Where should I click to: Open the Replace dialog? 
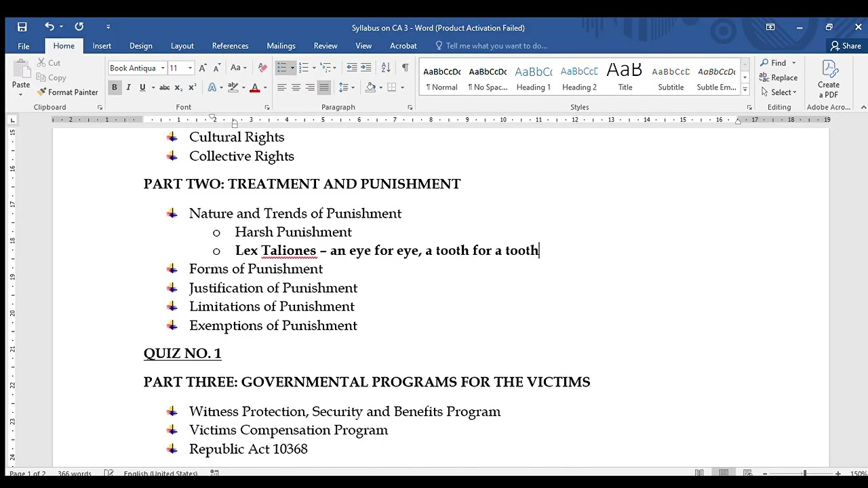click(778, 78)
